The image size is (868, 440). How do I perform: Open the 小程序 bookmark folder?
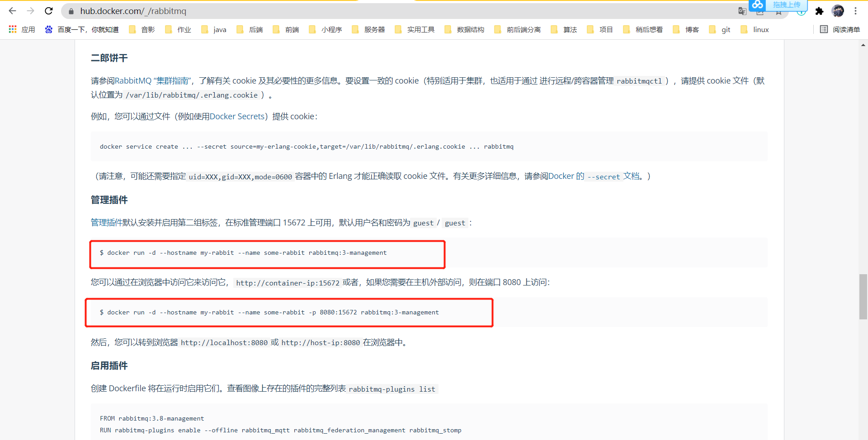click(325, 29)
